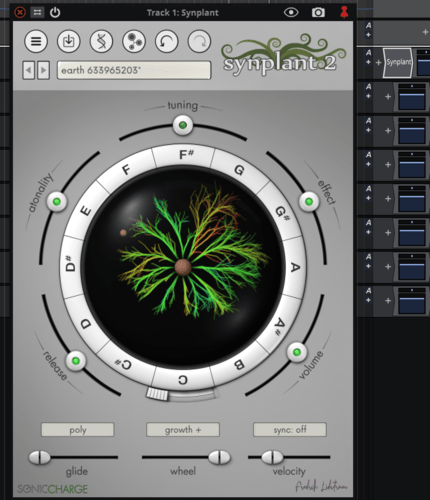Click the velocity slider handle

click(x=272, y=457)
